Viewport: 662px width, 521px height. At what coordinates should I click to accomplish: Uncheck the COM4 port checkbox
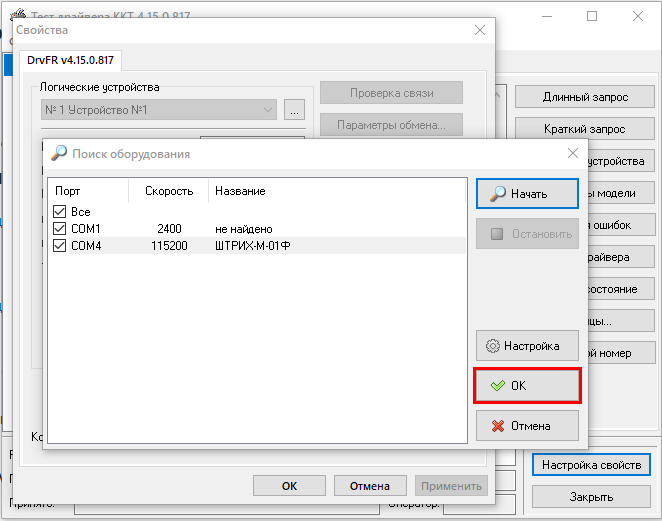click(59, 245)
